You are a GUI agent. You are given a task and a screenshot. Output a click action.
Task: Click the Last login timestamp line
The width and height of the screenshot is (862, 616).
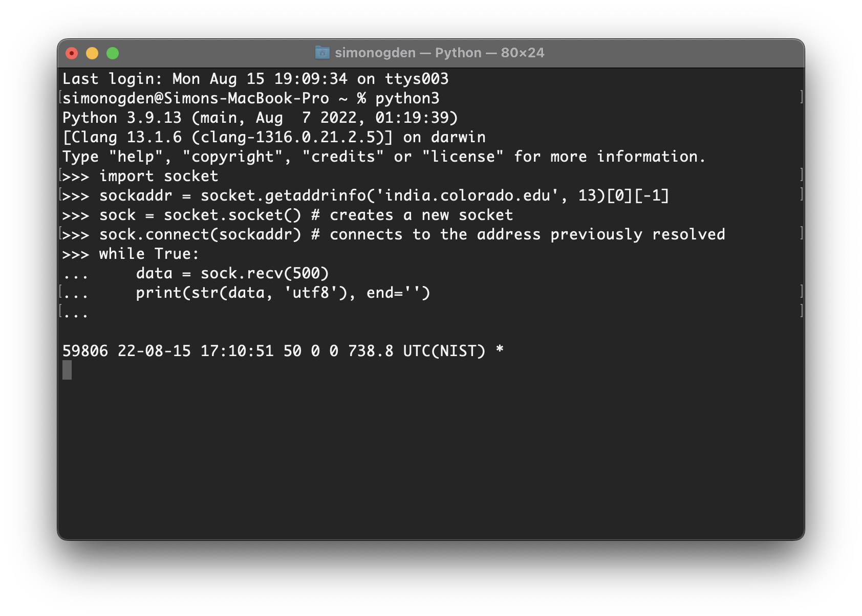tap(256, 79)
